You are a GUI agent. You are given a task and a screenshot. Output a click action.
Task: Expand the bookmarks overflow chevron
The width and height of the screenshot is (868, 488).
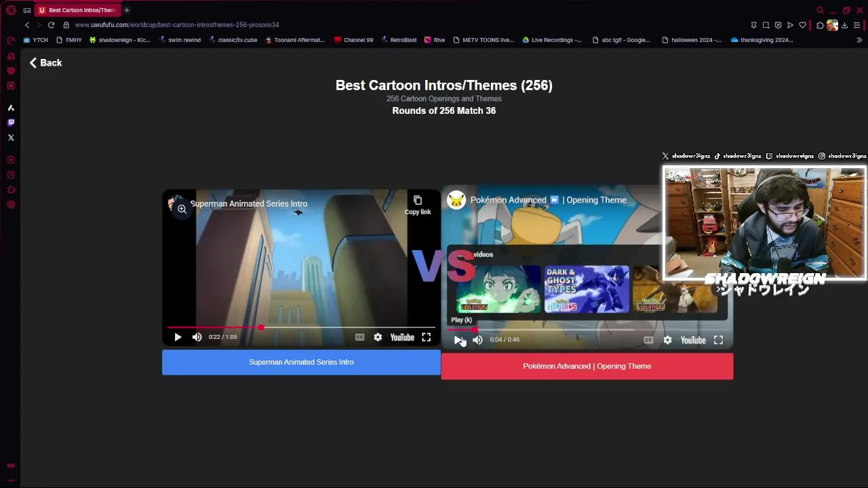click(x=859, y=40)
